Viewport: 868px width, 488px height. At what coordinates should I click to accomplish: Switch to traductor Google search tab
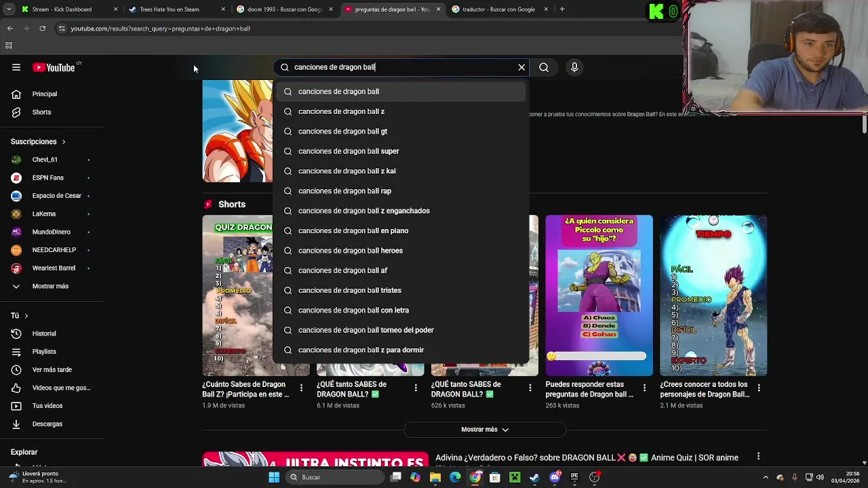pyautogui.click(x=500, y=9)
